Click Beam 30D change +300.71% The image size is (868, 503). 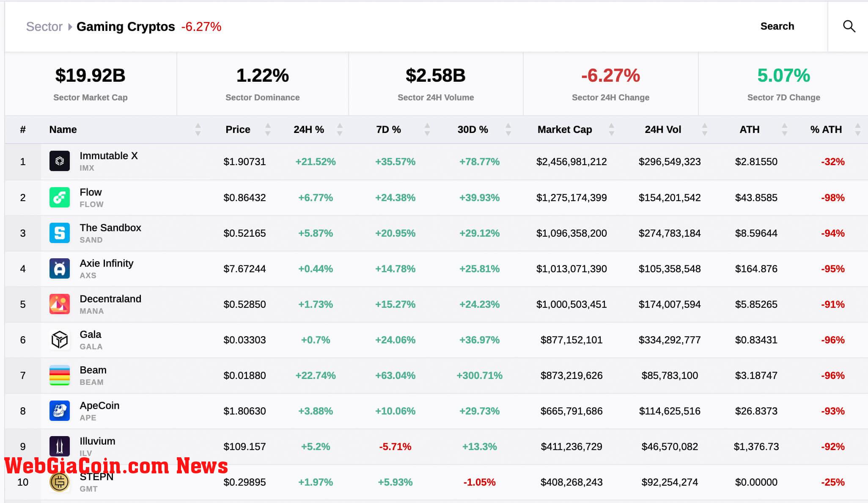pyautogui.click(x=479, y=376)
